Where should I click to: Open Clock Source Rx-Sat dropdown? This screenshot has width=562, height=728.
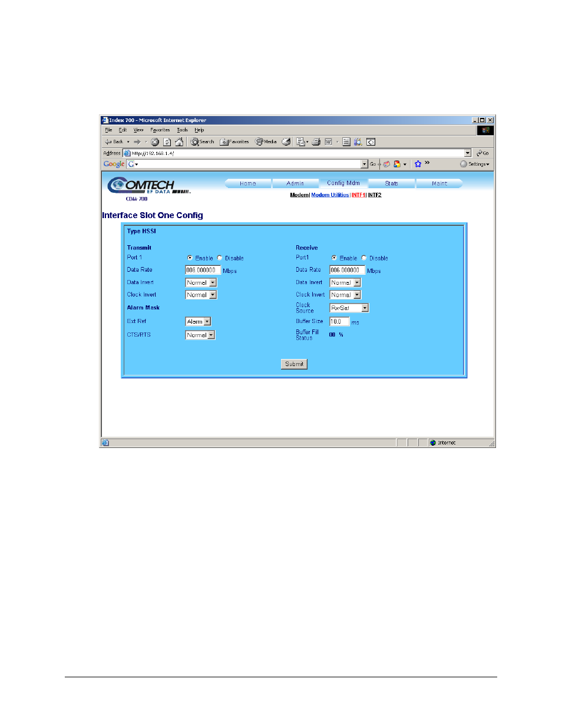coord(349,308)
